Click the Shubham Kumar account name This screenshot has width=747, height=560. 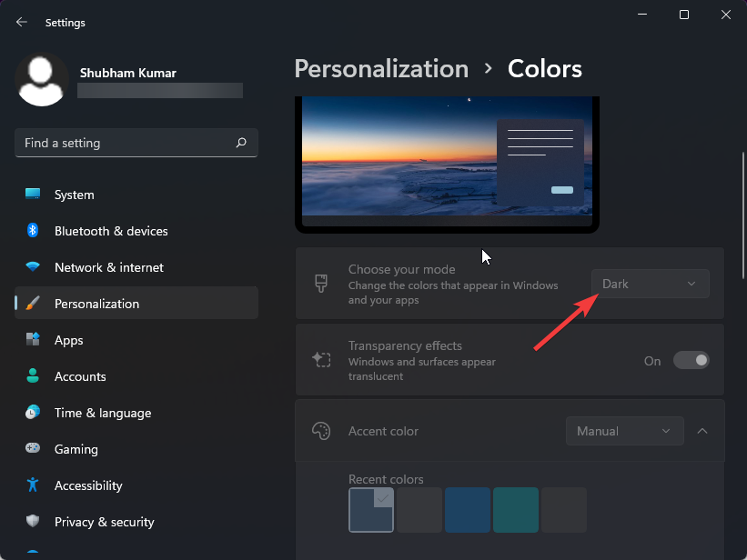point(127,73)
